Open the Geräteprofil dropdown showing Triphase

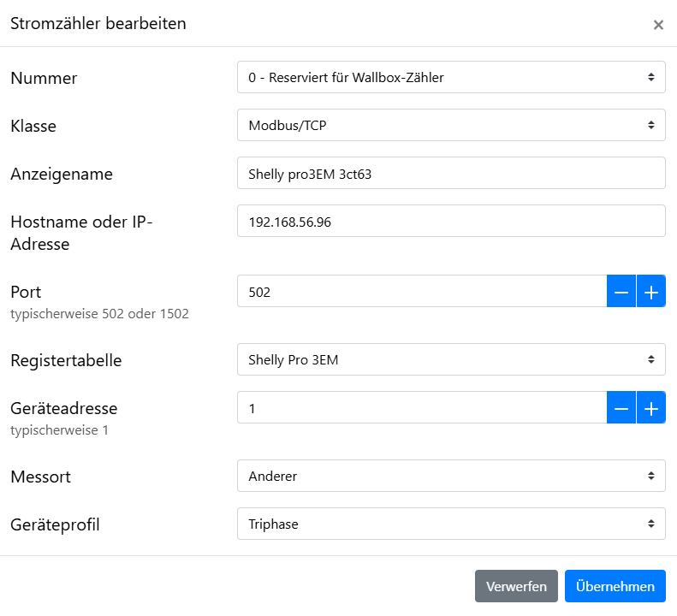450,524
